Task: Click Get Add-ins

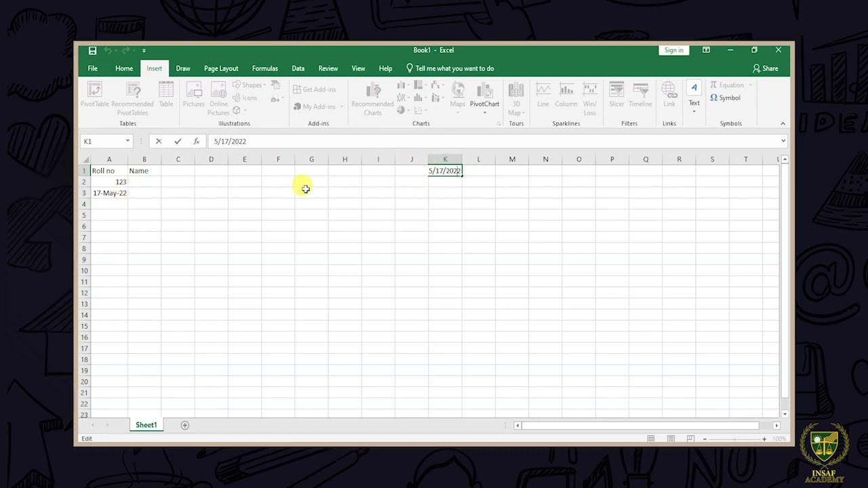Action: click(315, 89)
